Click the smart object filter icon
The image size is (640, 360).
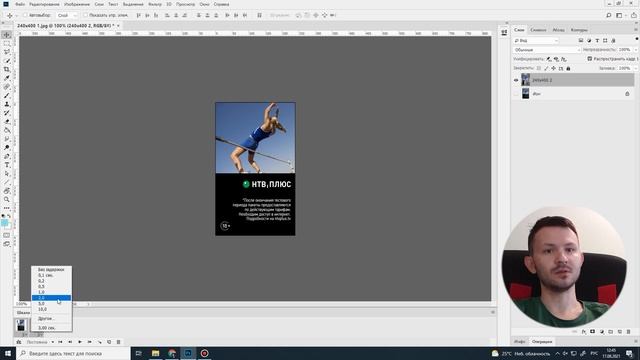tap(613, 41)
